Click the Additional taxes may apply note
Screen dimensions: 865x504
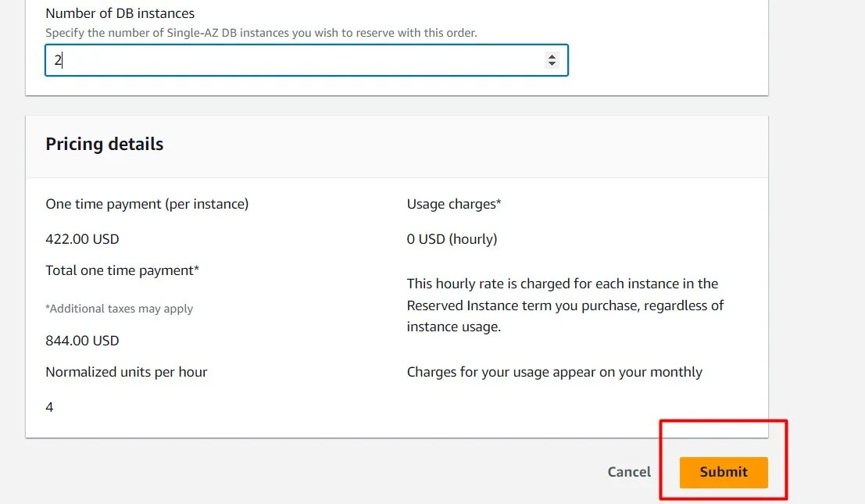(x=119, y=309)
